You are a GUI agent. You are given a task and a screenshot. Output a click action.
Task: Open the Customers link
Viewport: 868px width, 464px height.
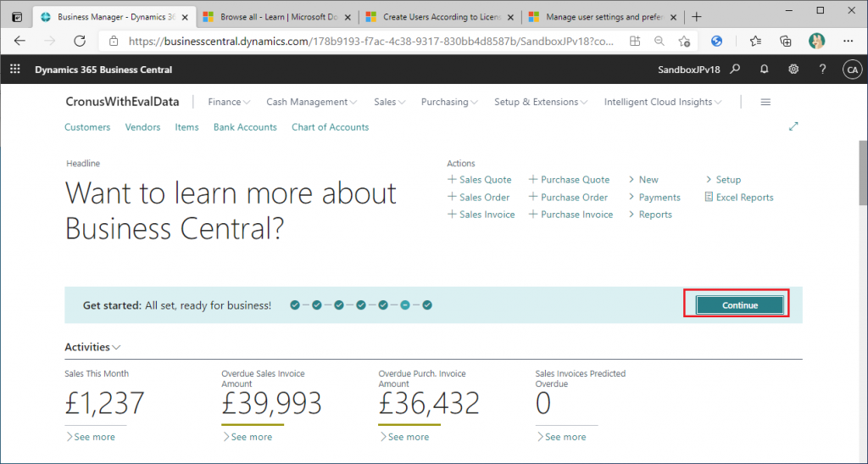coord(87,127)
